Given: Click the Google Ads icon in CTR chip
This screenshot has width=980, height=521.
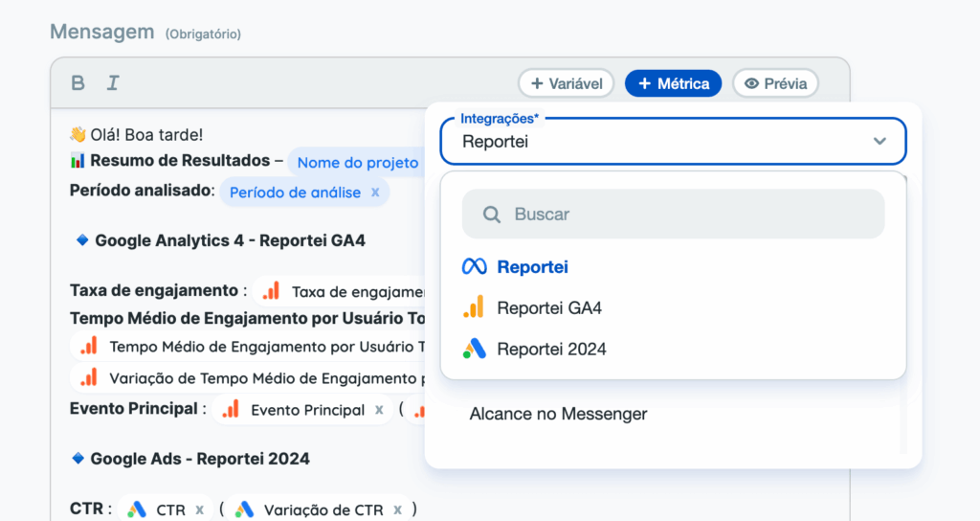Looking at the screenshot, I should click(137, 510).
